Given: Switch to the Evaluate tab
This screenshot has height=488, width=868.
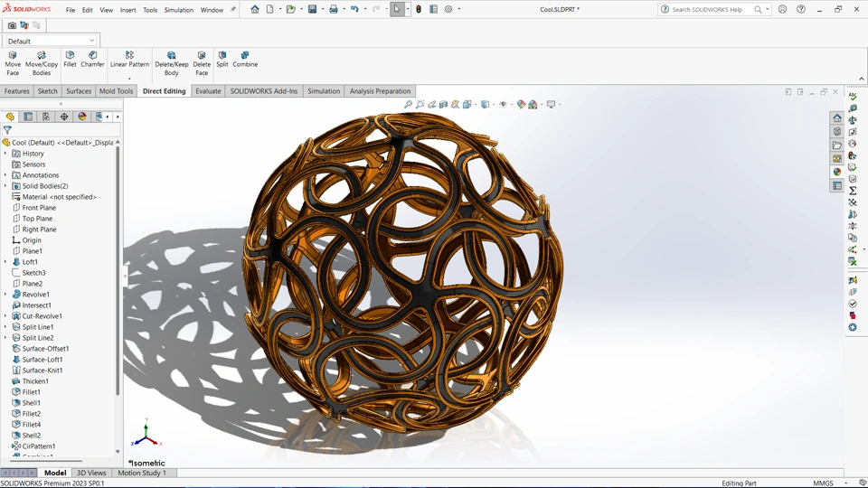Looking at the screenshot, I should coord(208,91).
